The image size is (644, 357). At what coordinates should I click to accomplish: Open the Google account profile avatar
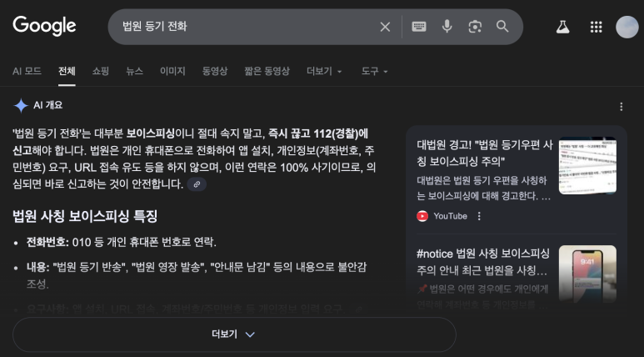pyautogui.click(x=627, y=28)
